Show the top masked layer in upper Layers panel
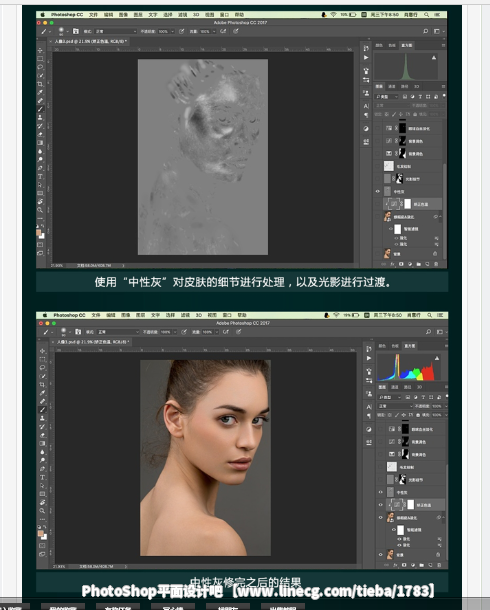 [x=378, y=128]
